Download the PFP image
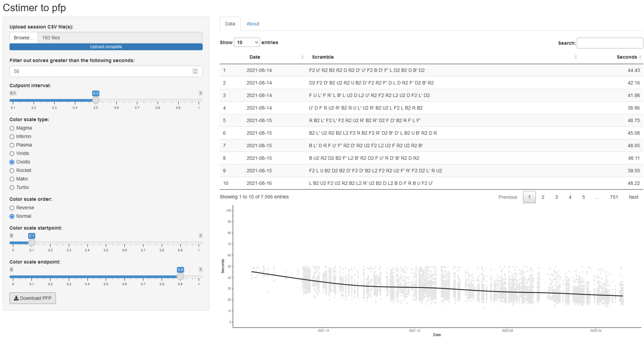This screenshot has height=348, width=644. click(x=33, y=298)
